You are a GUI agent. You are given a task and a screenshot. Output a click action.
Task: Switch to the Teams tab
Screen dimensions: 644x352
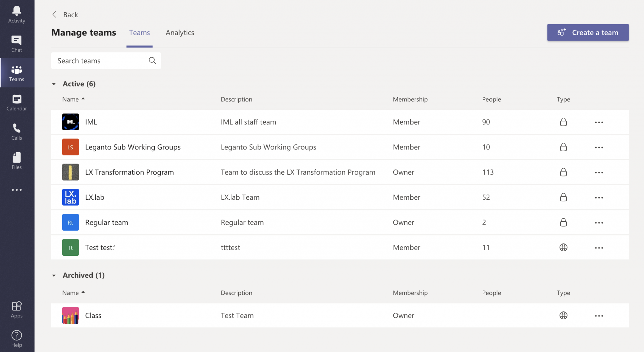(x=139, y=33)
